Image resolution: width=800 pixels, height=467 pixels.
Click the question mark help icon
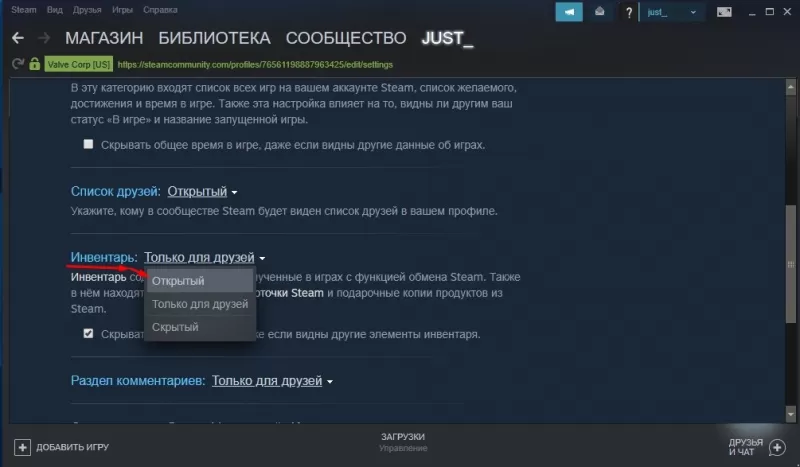point(629,12)
